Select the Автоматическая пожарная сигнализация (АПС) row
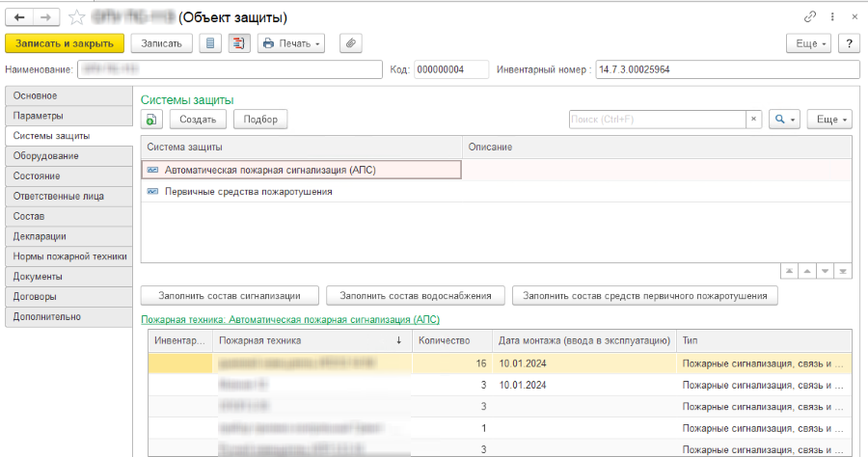Viewport: 868px width, 457px height. click(x=496, y=170)
